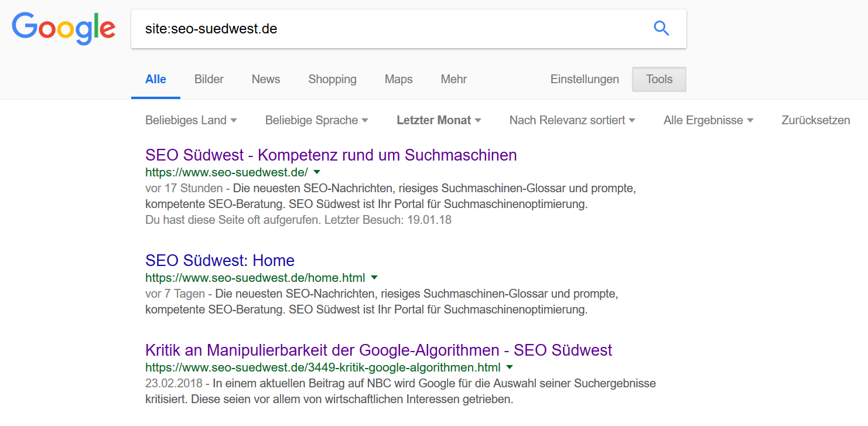Open the Alle Ergebnisse dropdown
Image resolution: width=868 pixels, height=426 pixels.
(x=708, y=120)
